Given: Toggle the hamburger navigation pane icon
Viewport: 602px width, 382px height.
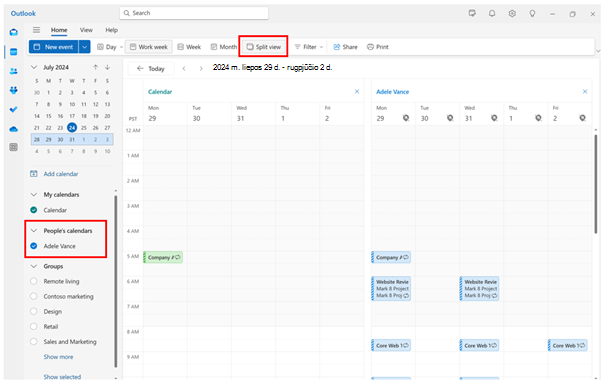Looking at the screenshot, I should pyautogui.click(x=36, y=30).
